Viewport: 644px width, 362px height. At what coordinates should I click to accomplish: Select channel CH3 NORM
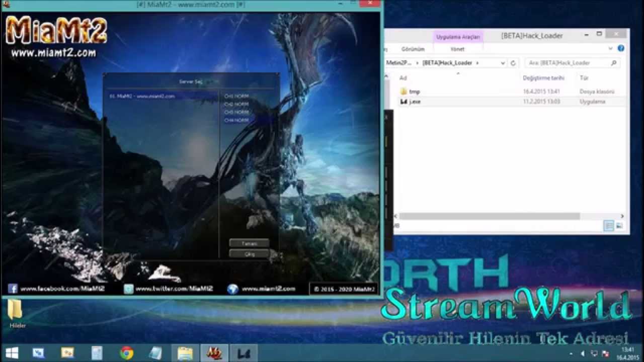(x=236, y=112)
